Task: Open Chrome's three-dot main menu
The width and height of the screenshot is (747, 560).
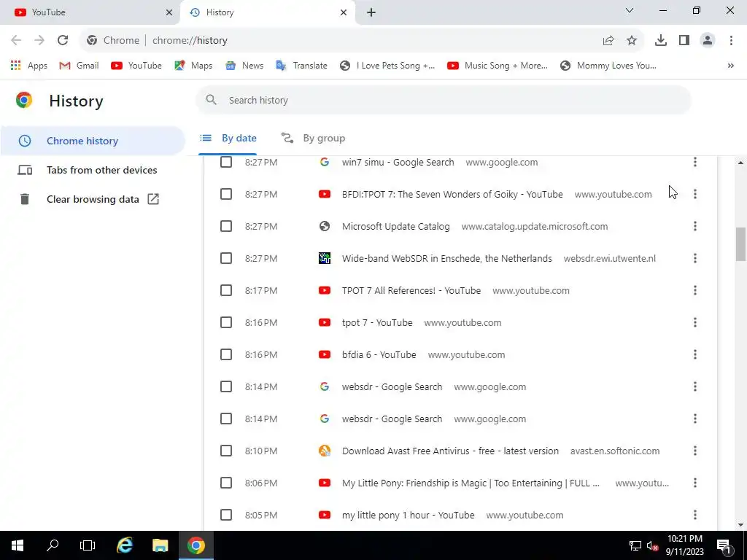Action: 731,41
